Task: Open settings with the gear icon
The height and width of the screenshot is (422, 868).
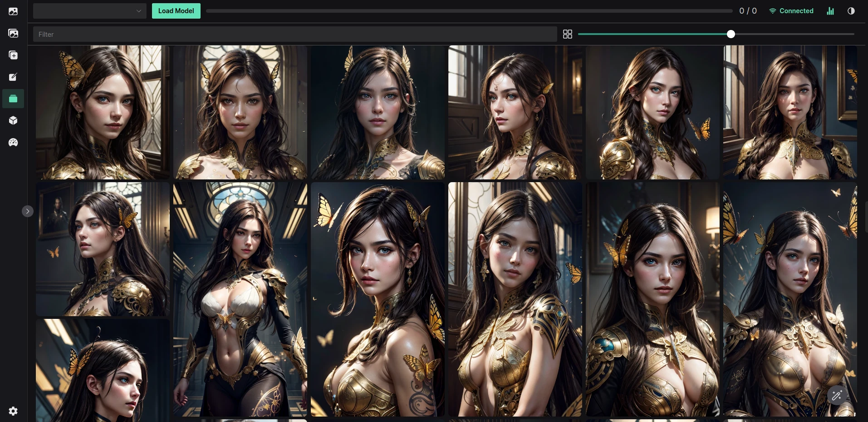Action: (x=13, y=411)
